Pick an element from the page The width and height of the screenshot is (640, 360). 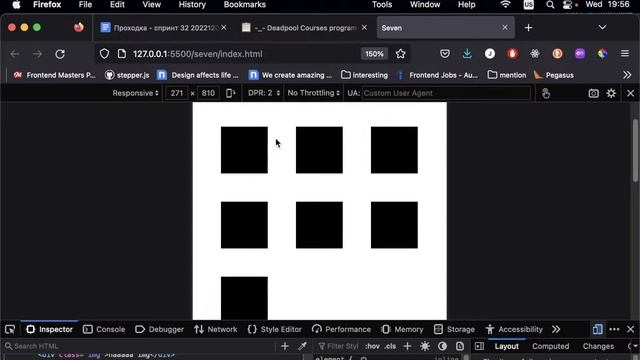pos(10,329)
